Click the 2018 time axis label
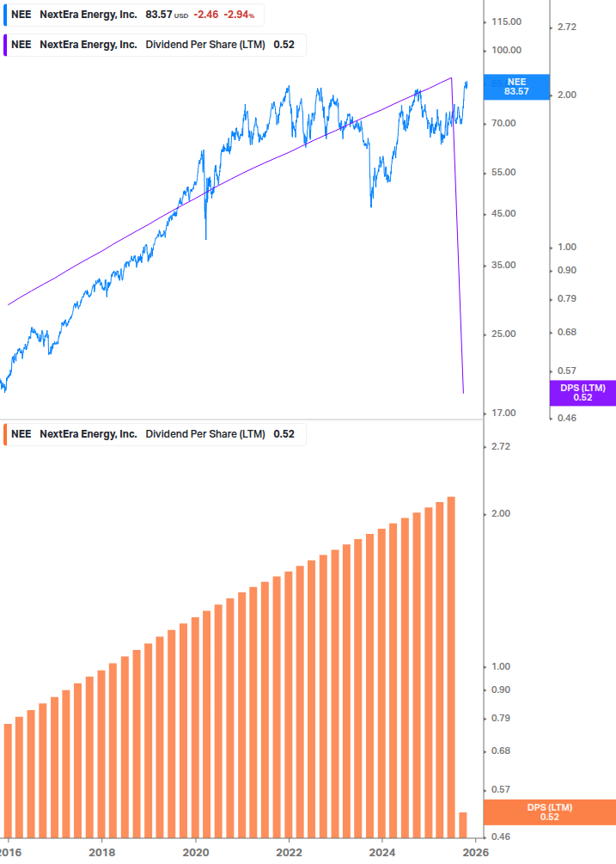 tap(102, 853)
